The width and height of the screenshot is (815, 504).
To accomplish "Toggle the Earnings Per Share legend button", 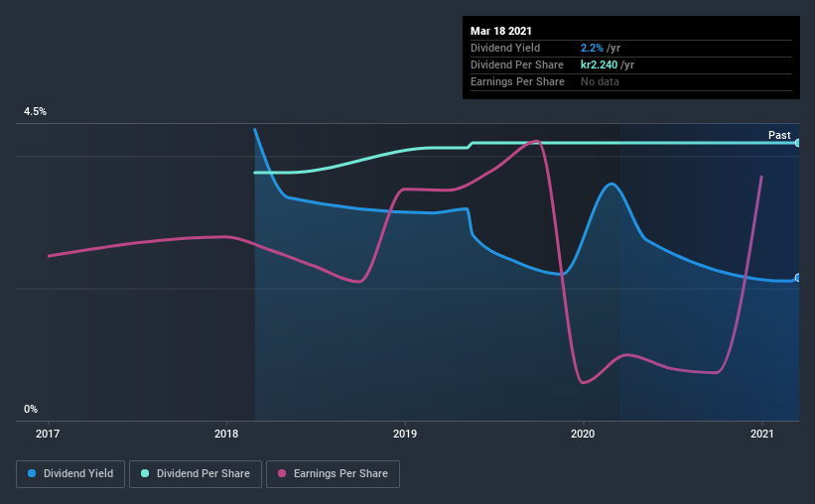I will [x=333, y=474].
